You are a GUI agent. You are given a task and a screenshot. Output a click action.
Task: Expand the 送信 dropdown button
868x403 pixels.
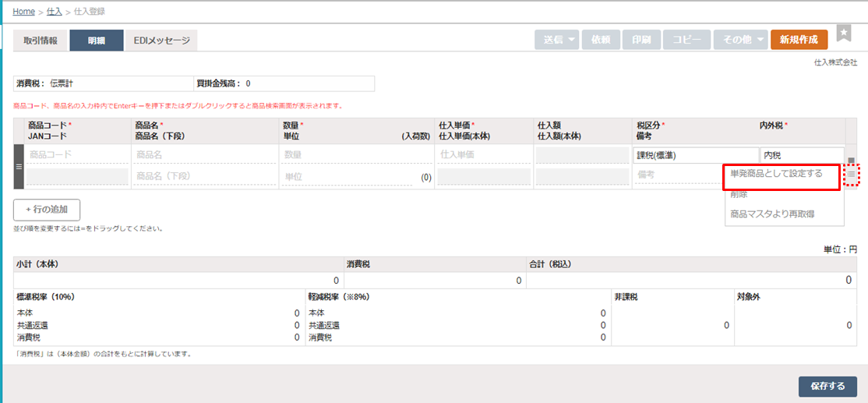click(556, 40)
